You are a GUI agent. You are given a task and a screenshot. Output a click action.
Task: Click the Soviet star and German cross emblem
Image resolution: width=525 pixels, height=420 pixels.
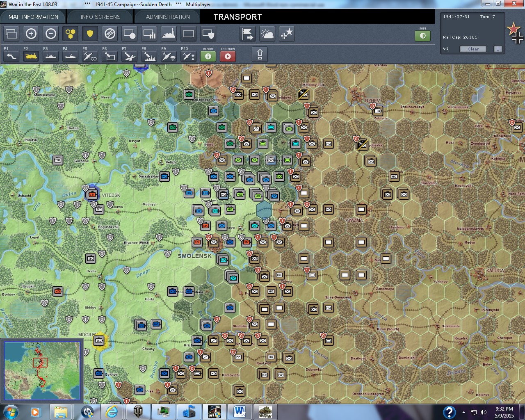(515, 33)
